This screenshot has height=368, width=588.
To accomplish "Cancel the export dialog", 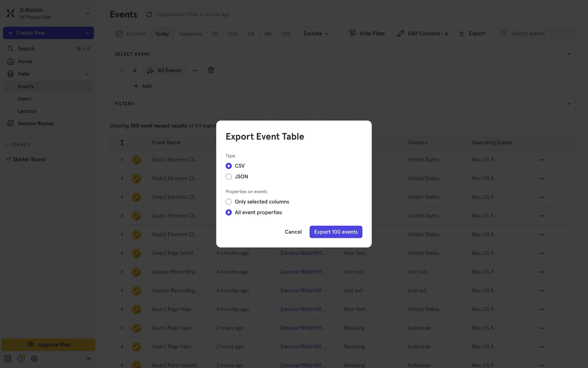I will pos(293,232).
